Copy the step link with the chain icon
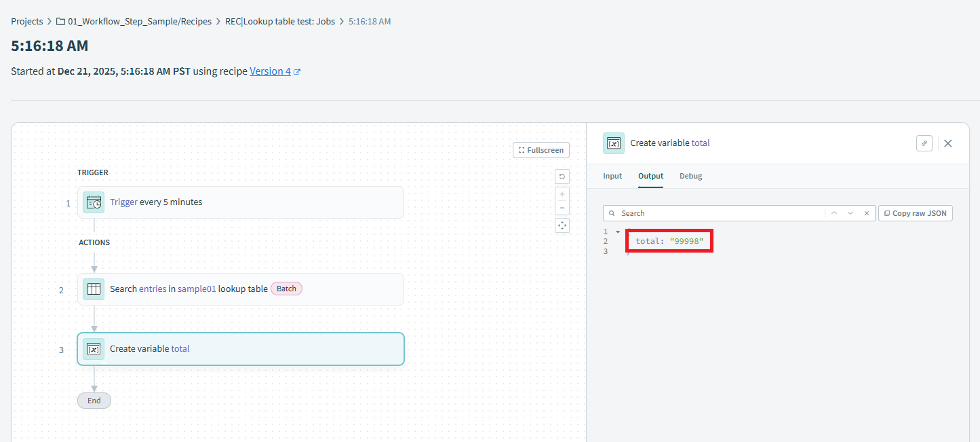980x442 pixels. click(924, 143)
